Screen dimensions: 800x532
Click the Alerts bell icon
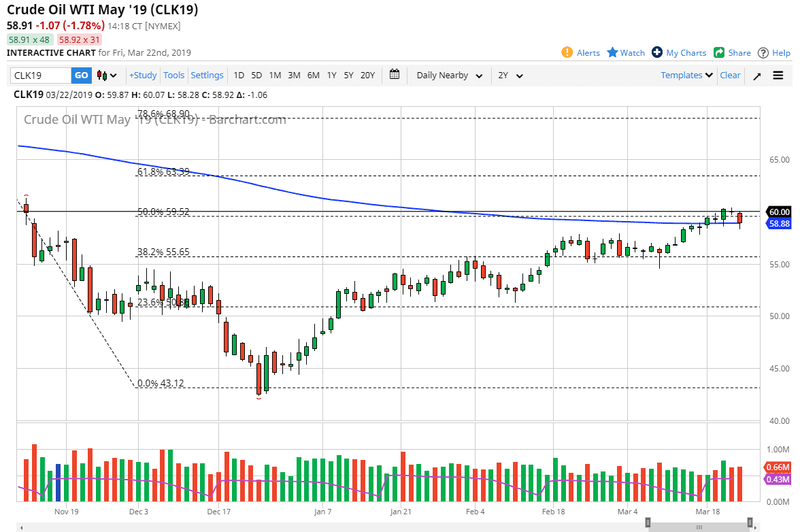(x=567, y=52)
